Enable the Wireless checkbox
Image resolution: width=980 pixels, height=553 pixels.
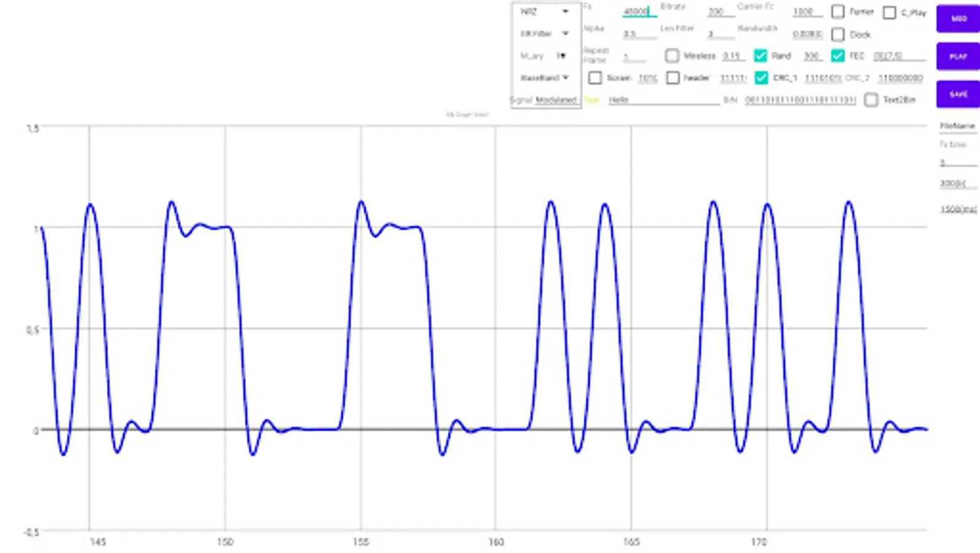tap(672, 56)
